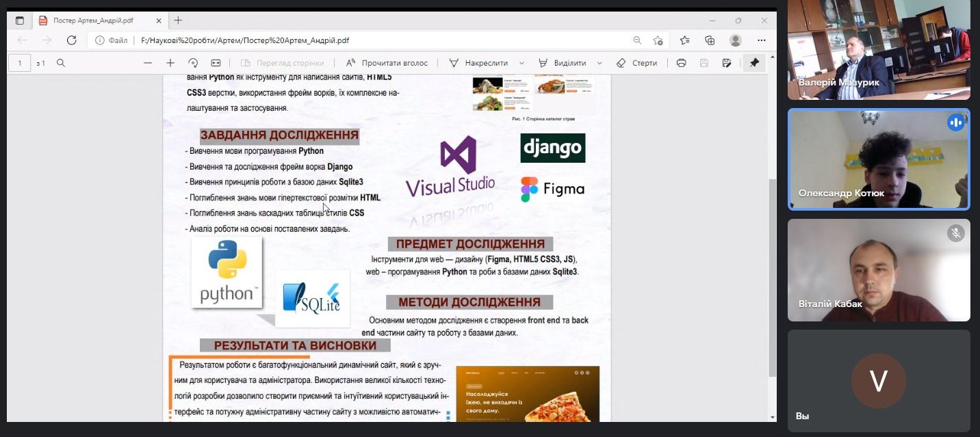The height and width of the screenshot is (437, 980).
Task: Click the fit to width icon
Action: point(216,63)
